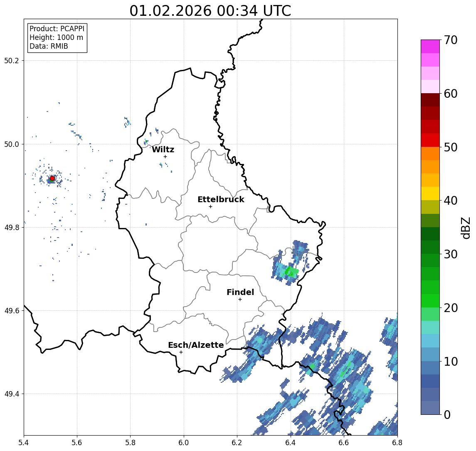This screenshot has width=476, height=451.
Task: Click the 'Data: RMIB' legend line
Action: coord(49,46)
